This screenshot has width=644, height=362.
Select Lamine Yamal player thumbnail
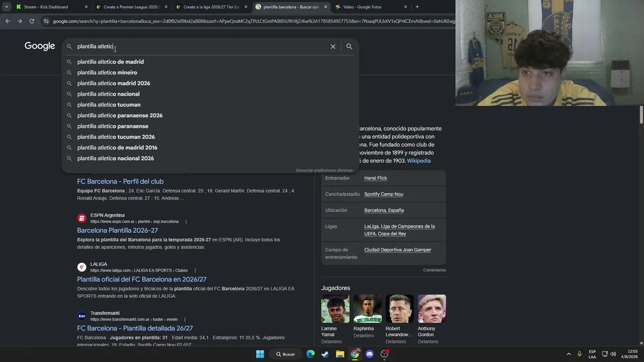[336, 309]
